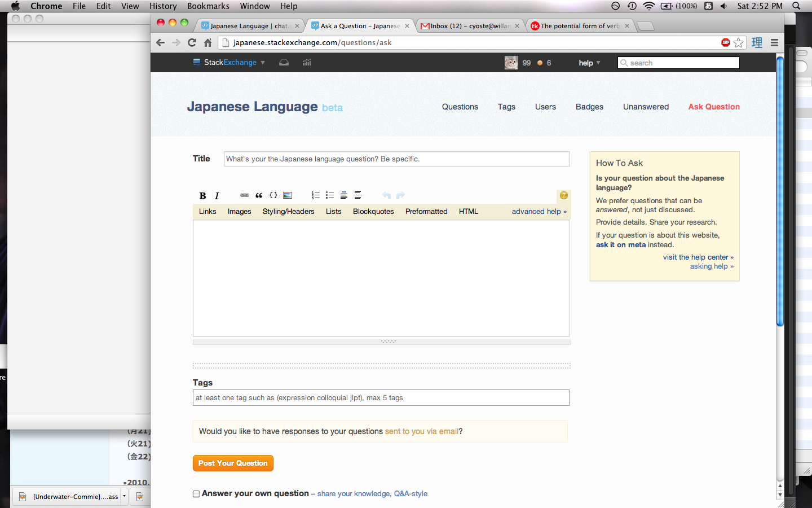The height and width of the screenshot is (508, 812).
Task: Open the Chrome hamburger menu
Action: (775, 42)
